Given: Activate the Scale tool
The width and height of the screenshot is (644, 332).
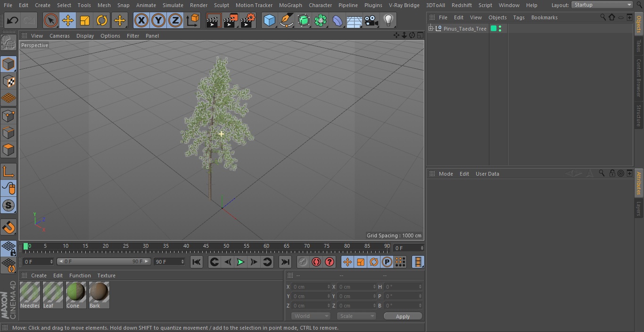Looking at the screenshot, I should click(x=85, y=20).
